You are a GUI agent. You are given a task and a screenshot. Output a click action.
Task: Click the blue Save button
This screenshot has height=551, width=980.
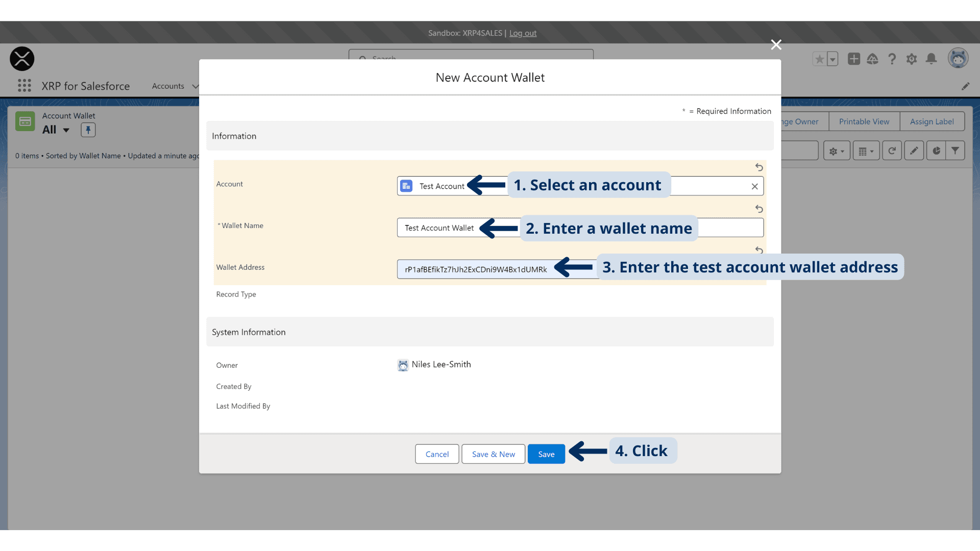pos(546,454)
